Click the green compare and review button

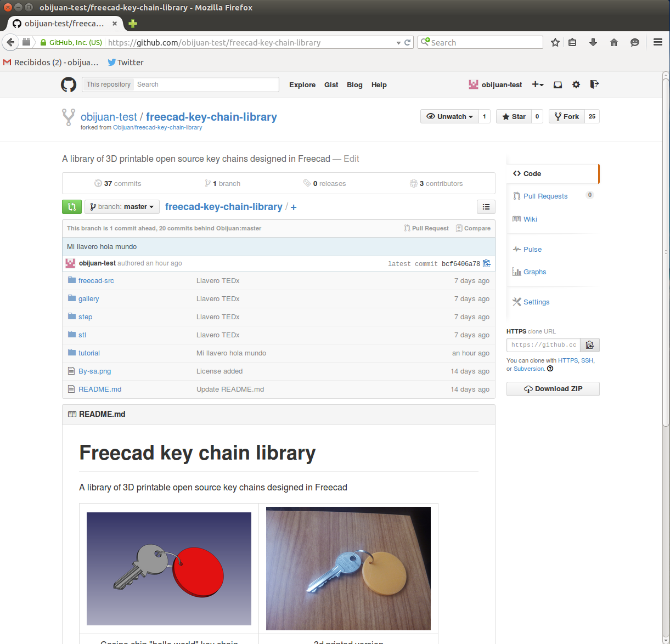click(x=72, y=207)
